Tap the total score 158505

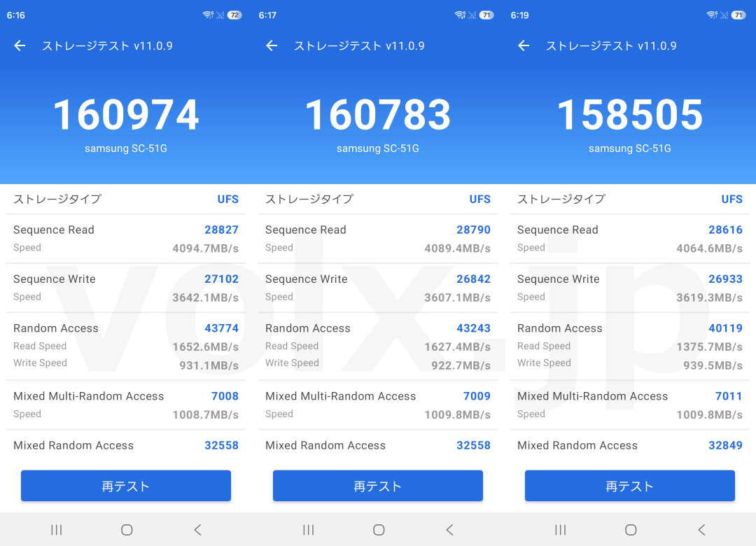click(629, 114)
